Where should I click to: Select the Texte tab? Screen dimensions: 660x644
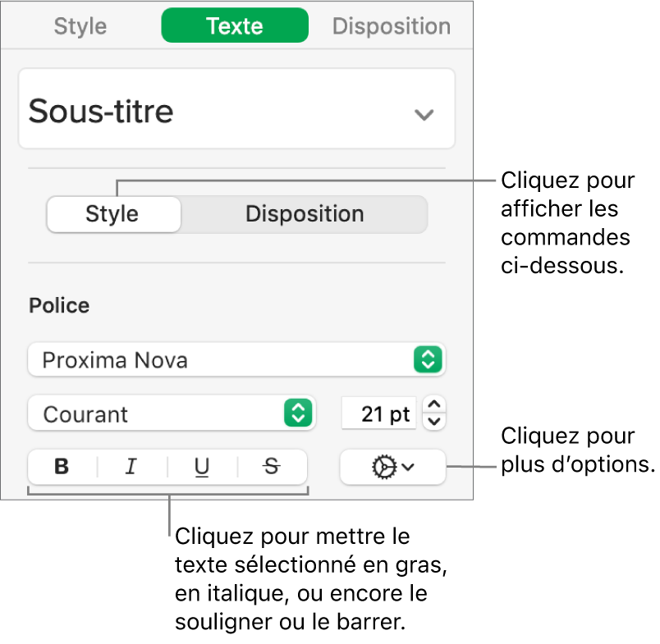coord(235,25)
